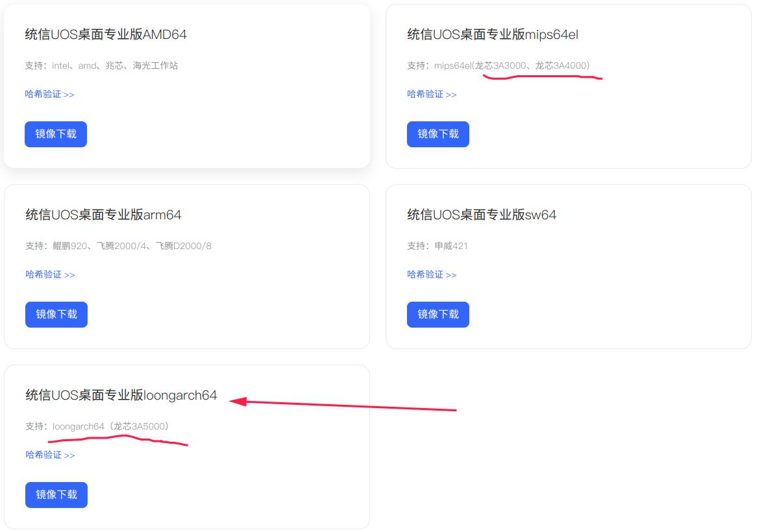Select the 统信UOS桌面专业版loongarch64 card title

point(120,394)
